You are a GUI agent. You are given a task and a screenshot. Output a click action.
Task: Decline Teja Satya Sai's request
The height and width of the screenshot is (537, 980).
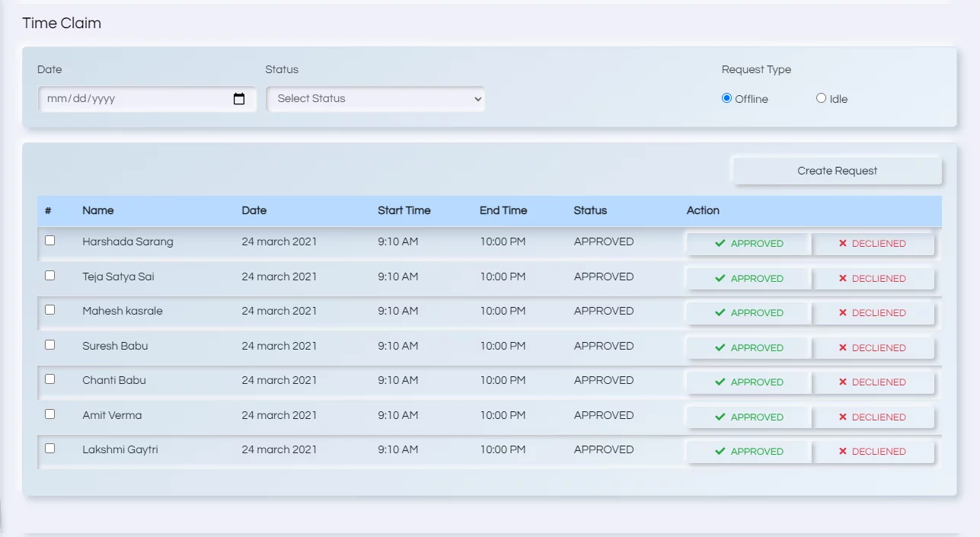point(873,279)
